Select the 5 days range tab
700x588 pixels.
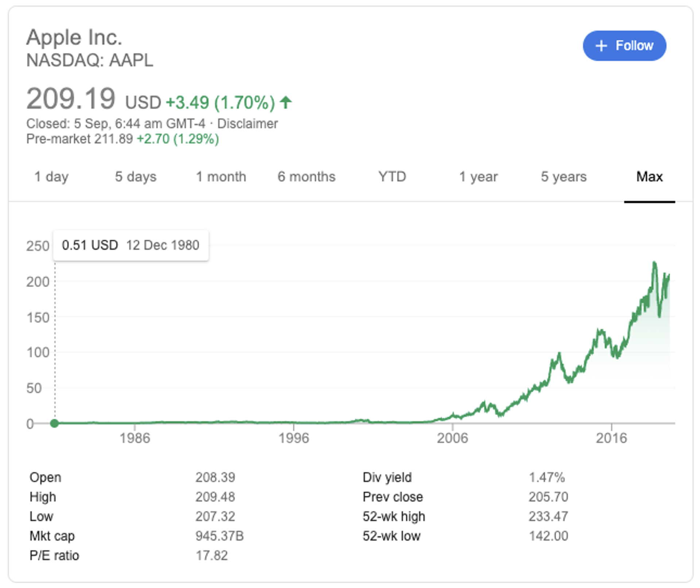click(136, 177)
